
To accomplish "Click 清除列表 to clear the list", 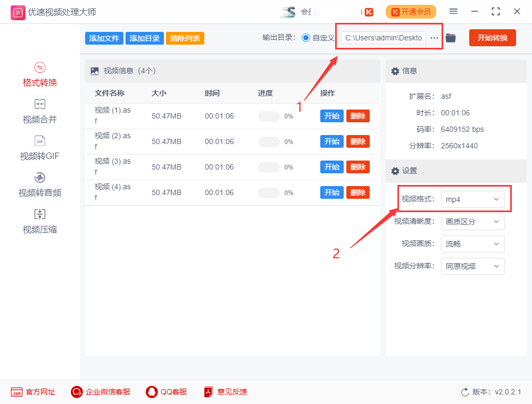I will tap(185, 38).
